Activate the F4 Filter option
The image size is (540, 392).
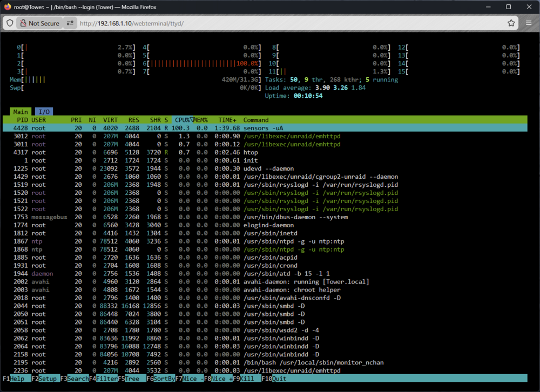[x=103, y=379]
